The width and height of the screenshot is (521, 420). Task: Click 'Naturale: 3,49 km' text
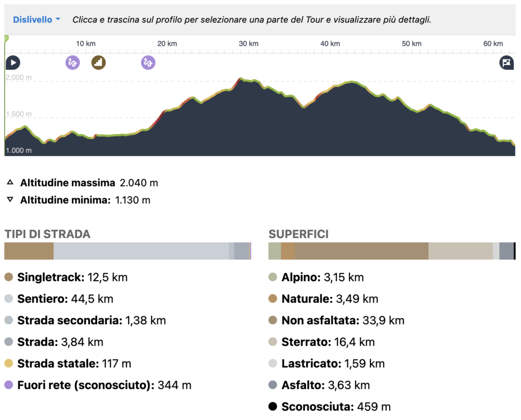click(330, 299)
